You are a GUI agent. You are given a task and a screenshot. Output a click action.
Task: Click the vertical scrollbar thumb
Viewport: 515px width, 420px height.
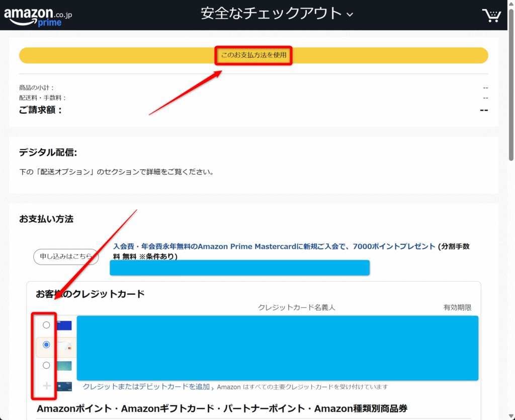coord(511,86)
